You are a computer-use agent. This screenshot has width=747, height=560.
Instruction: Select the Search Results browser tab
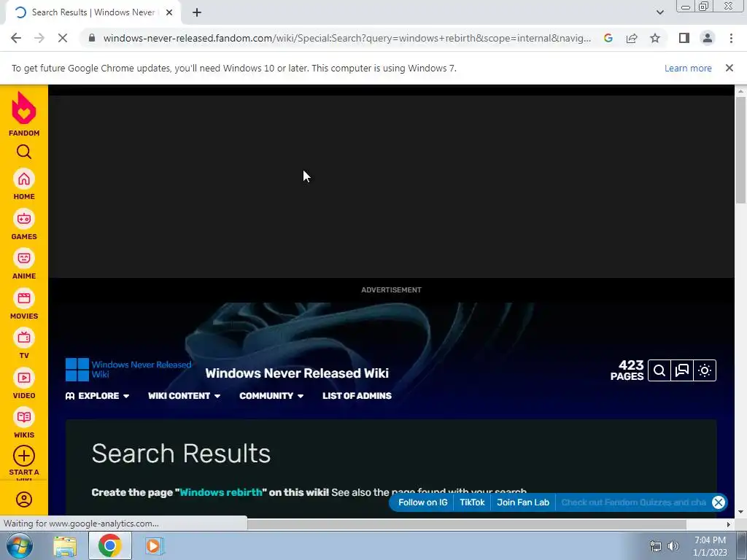click(93, 12)
